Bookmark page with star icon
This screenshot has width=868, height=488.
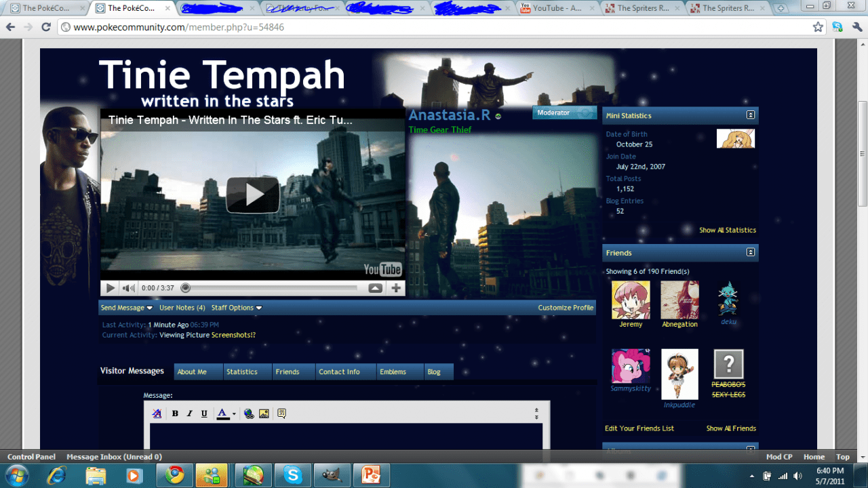[818, 27]
